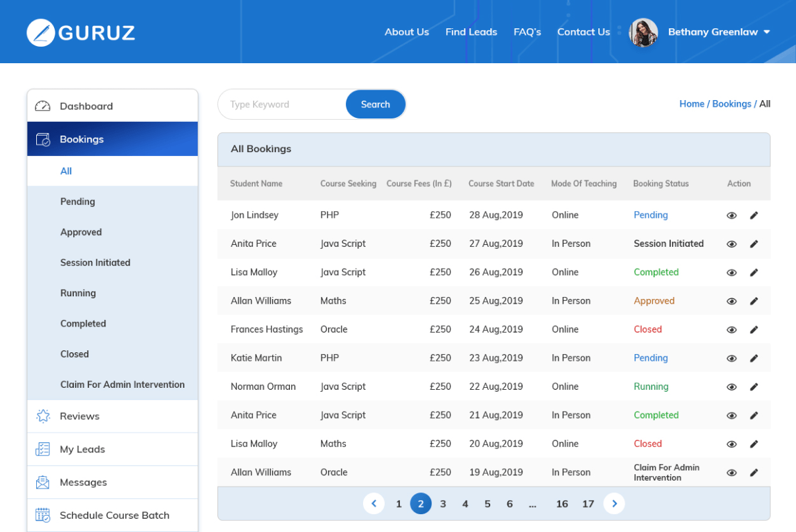The image size is (796, 532).
Task: Select Pending in the Bookings submenu
Action: click(x=78, y=201)
